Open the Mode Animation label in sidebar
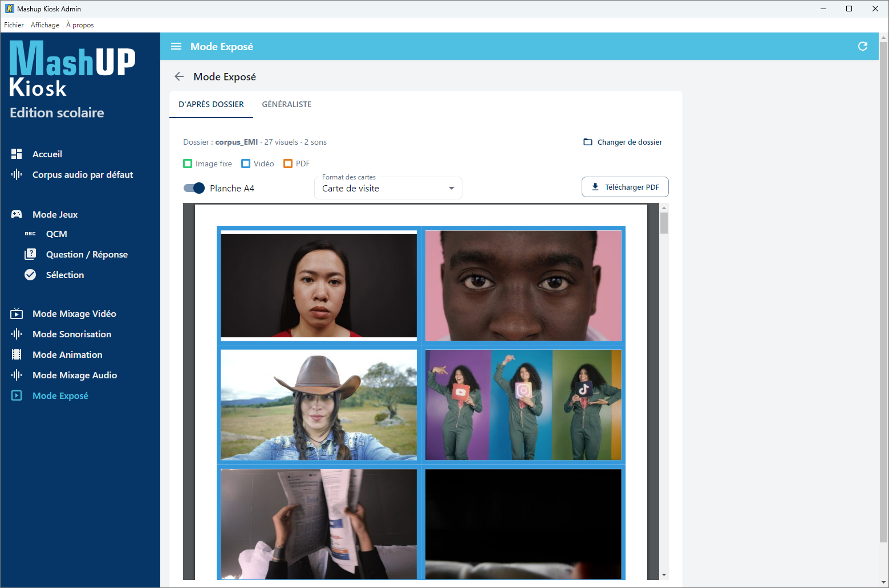889x588 pixels. click(x=67, y=354)
